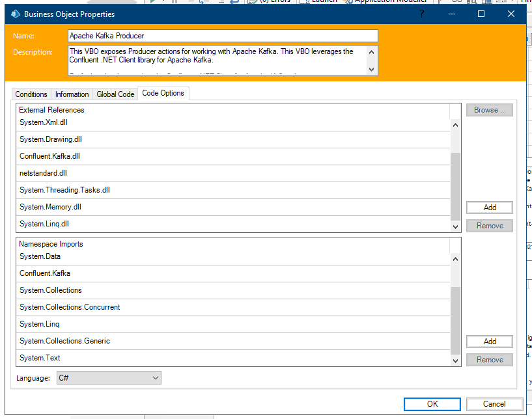The height and width of the screenshot is (419, 532).
Task: Switch to the Conditions tab
Action: pyautogui.click(x=31, y=94)
